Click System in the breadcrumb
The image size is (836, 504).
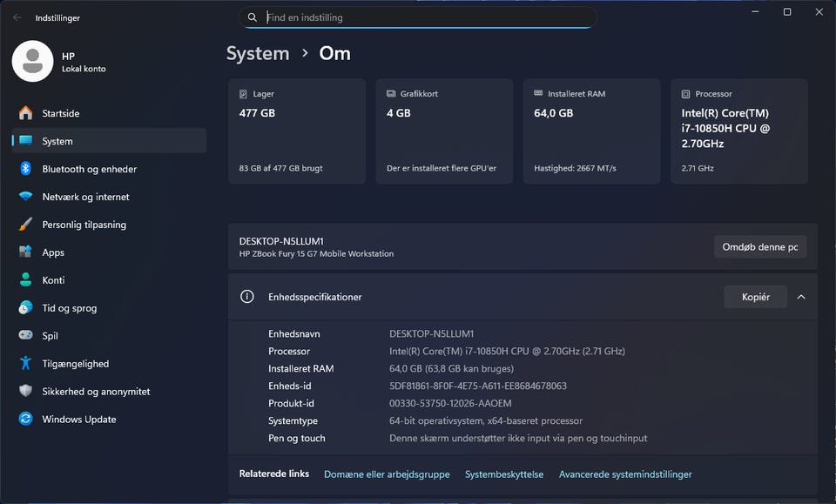[258, 53]
